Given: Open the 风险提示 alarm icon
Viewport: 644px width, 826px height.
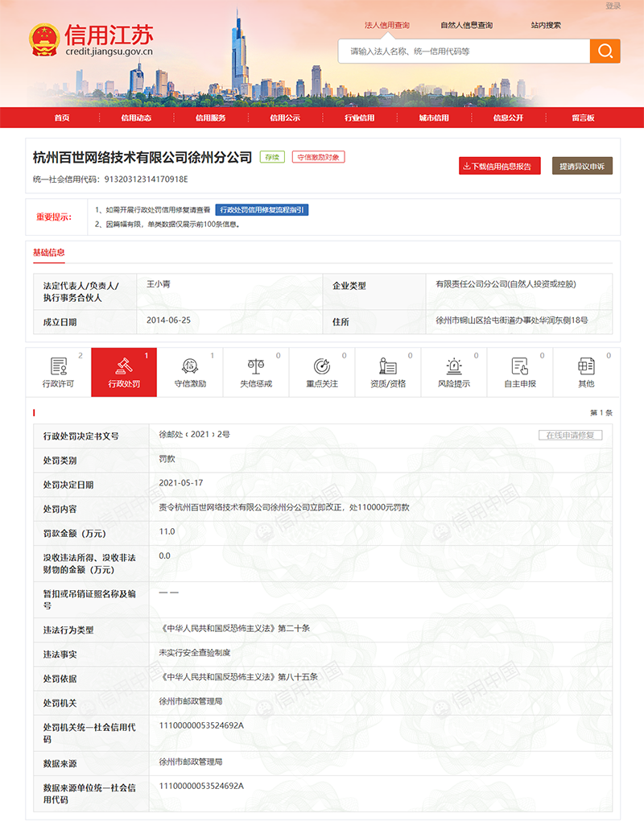Looking at the screenshot, I should [x=454, y=366].
